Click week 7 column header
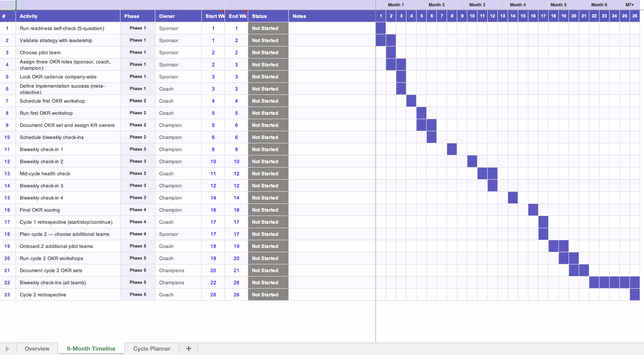The height and width of the screenshot is (355, 644). coord(442,16)
